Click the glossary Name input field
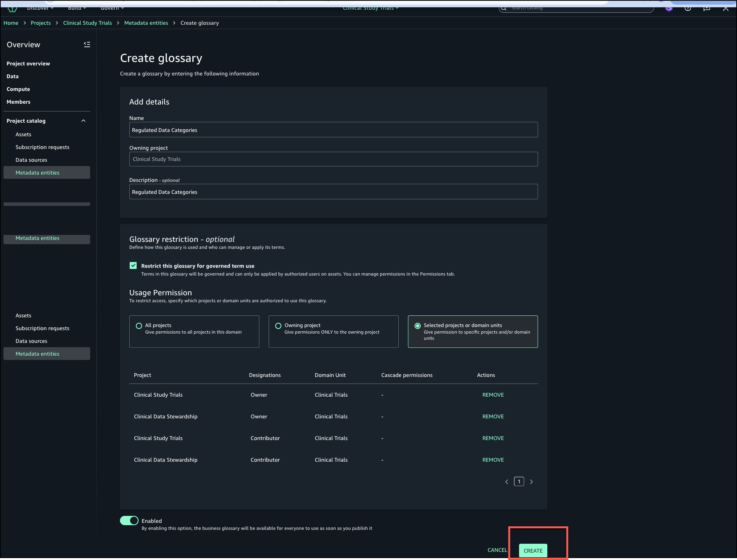 (x=333, y=130)
